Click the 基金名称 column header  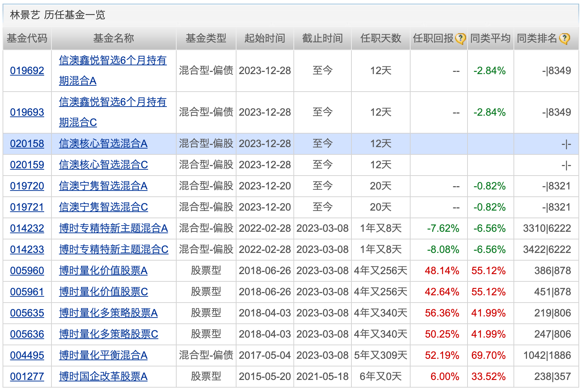coord(113,38)
